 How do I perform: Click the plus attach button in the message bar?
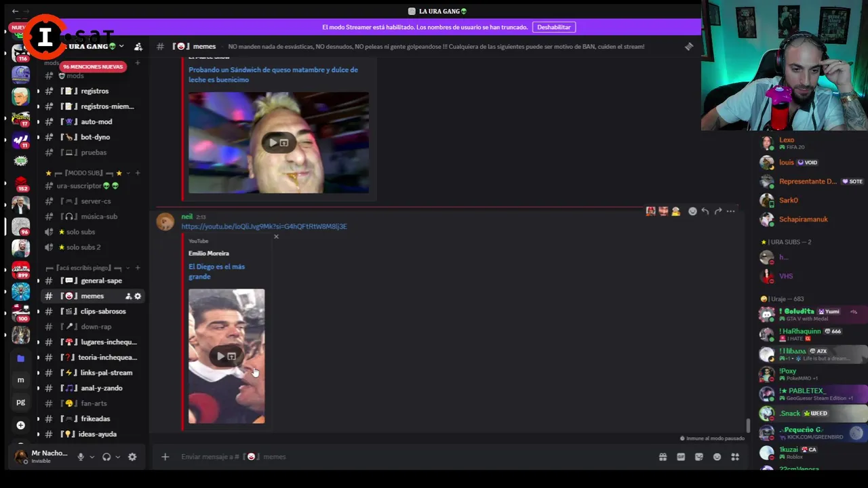coord(165,457)
